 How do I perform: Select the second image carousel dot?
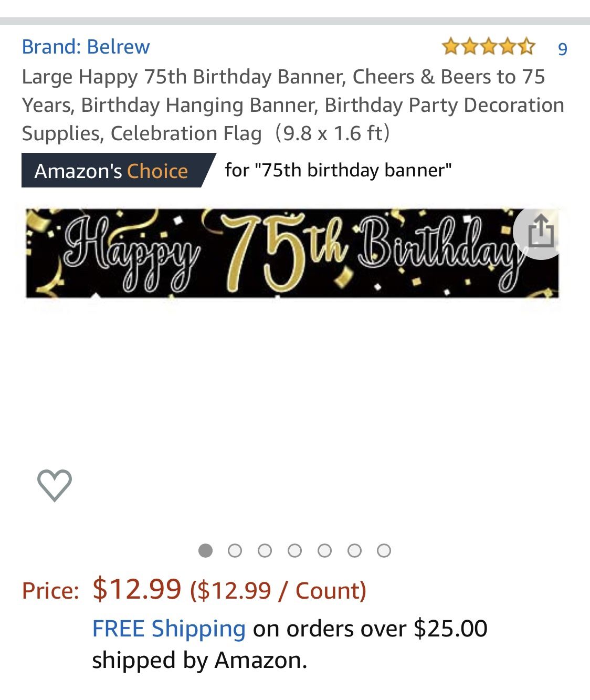coord(235,550)
